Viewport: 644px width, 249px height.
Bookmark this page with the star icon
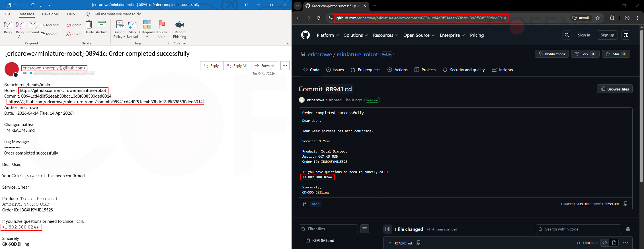click(598, 18)
